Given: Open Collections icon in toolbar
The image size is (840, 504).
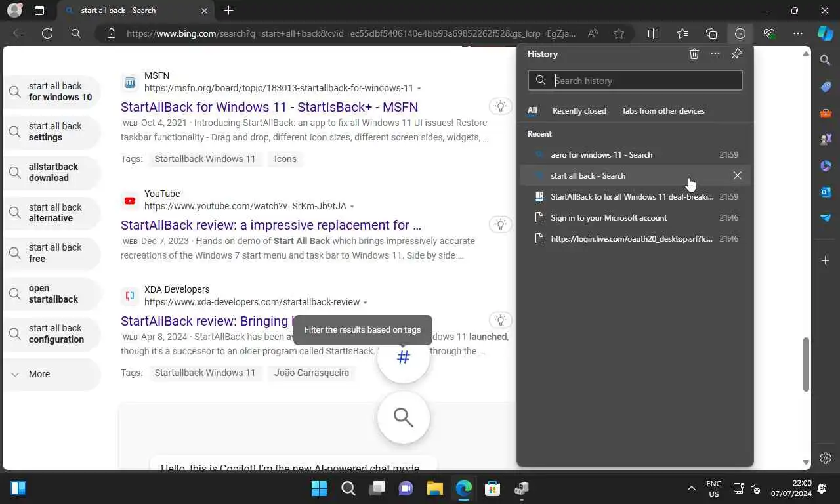Looking at the screenshot, I should [x=711, y=33].
